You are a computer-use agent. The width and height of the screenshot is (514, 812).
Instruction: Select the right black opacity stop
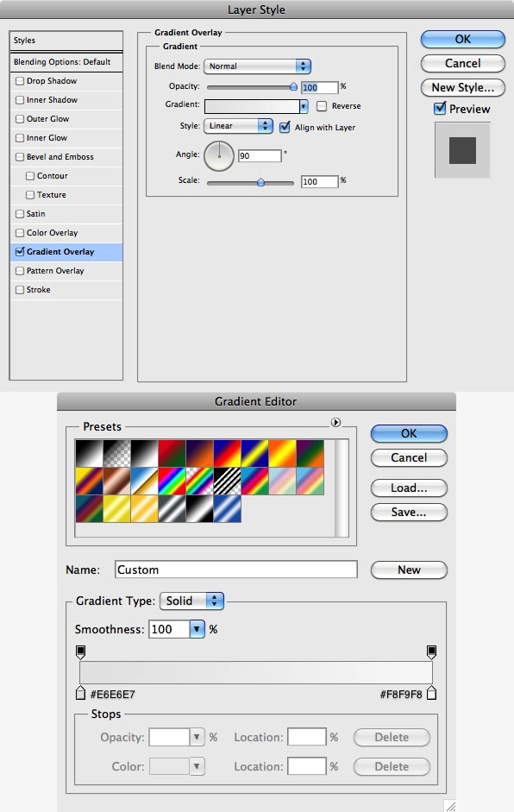coord(431,652)
